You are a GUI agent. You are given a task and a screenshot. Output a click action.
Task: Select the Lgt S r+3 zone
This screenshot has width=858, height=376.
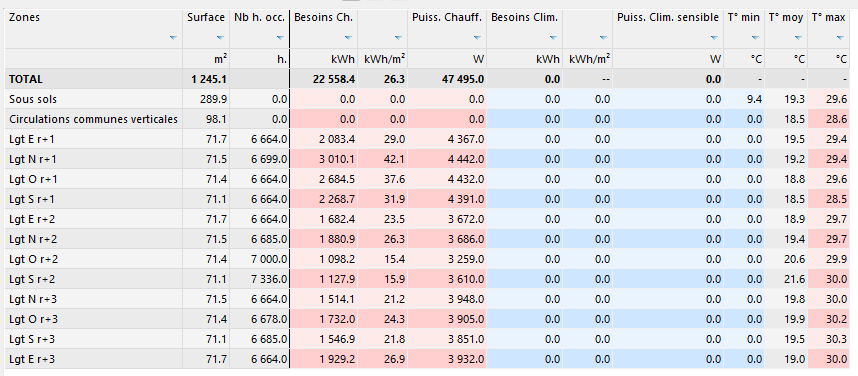click(x=32, y=339)
